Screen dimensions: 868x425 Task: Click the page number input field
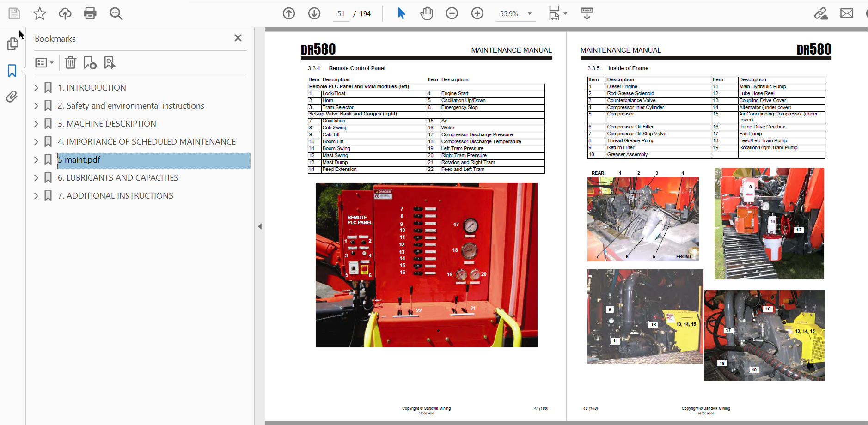click(341, 14)
